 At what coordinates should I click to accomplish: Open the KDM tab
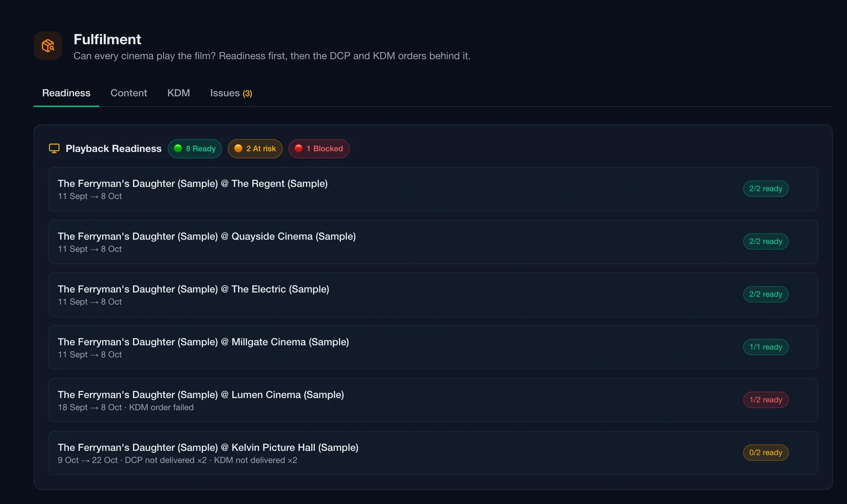(179, 93)
